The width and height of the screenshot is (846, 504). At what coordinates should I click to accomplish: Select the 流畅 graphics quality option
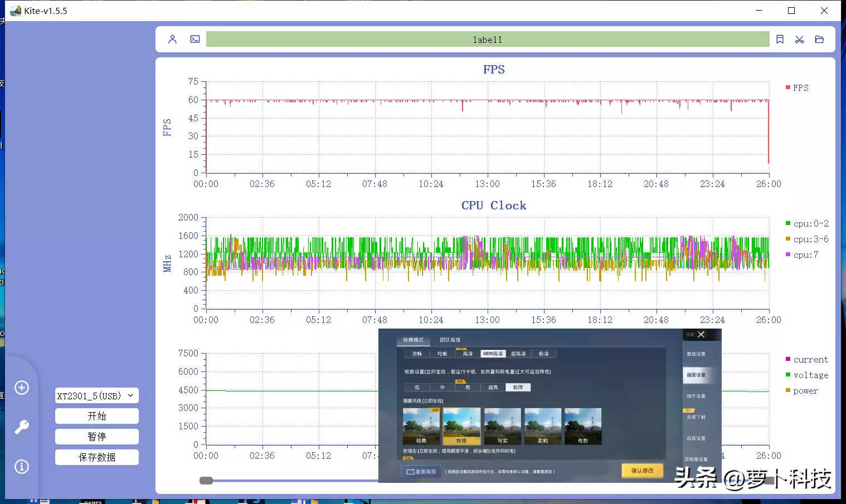tap(417, 354)
